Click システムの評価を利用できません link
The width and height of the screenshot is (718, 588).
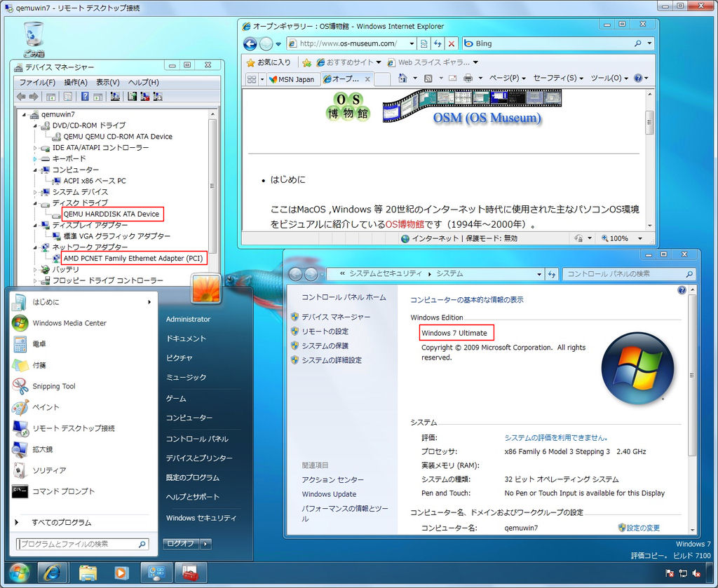point(556,438)
